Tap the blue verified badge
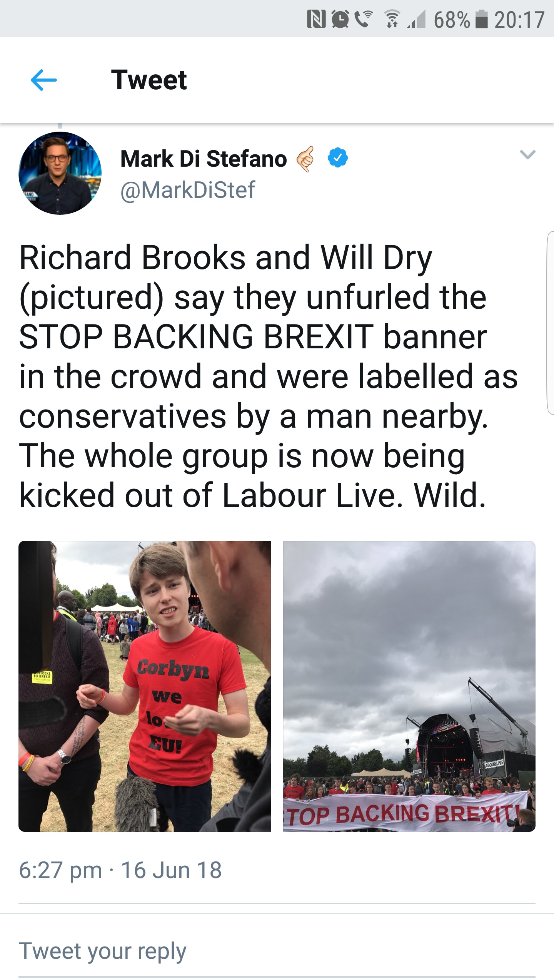 coord(337,158)
